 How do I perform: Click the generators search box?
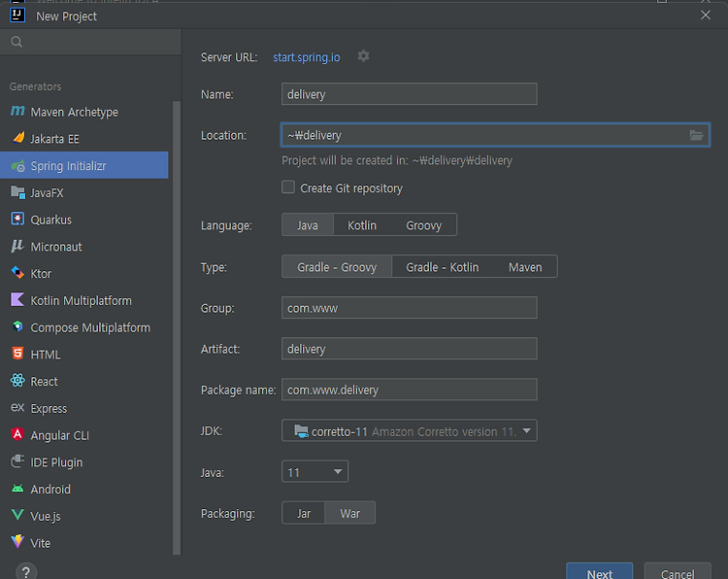coord(90,42)
